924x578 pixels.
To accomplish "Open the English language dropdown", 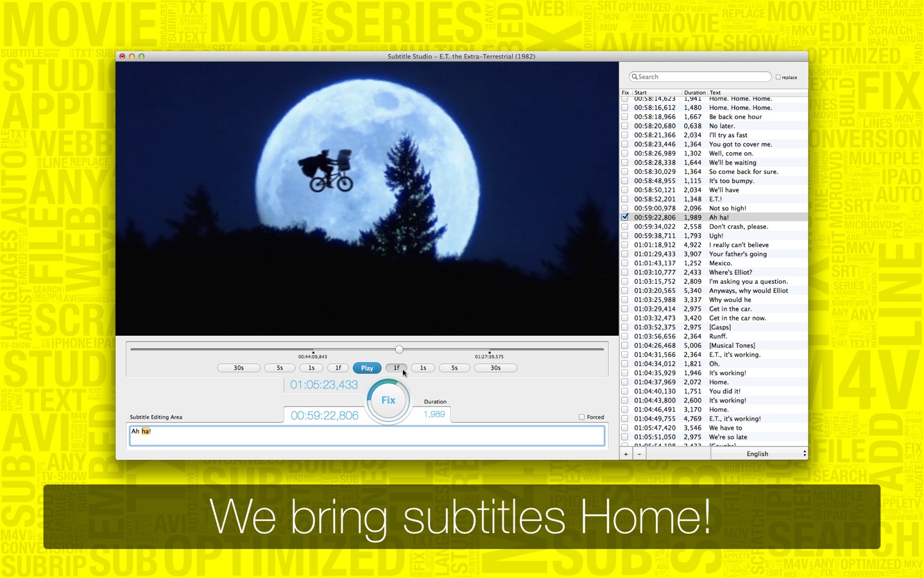I will click(759, 453).
